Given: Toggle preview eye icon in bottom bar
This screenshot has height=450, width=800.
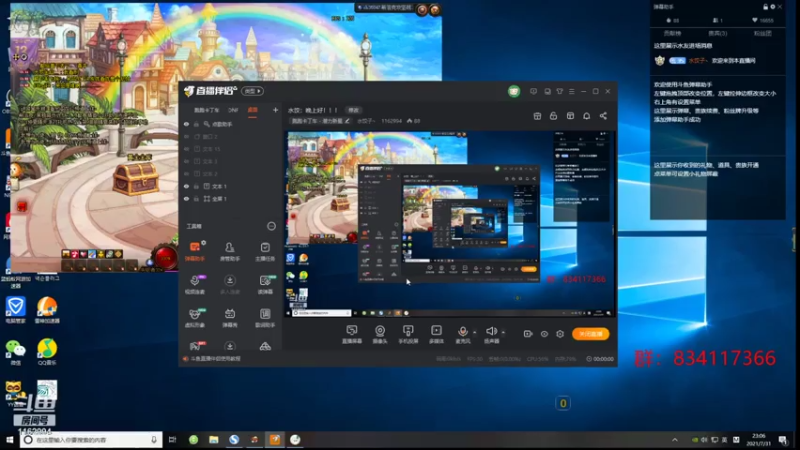Looking at the screenshot, I should click(544, 334).
